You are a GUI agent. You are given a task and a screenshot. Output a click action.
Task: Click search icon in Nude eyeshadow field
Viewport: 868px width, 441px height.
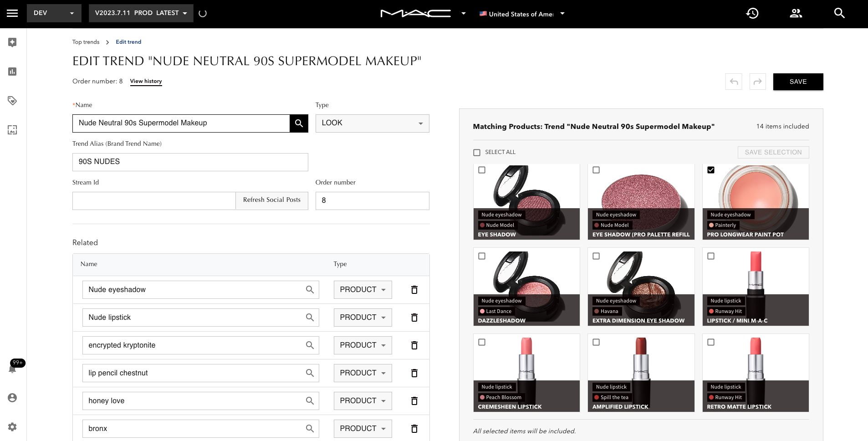pos(310,290)
